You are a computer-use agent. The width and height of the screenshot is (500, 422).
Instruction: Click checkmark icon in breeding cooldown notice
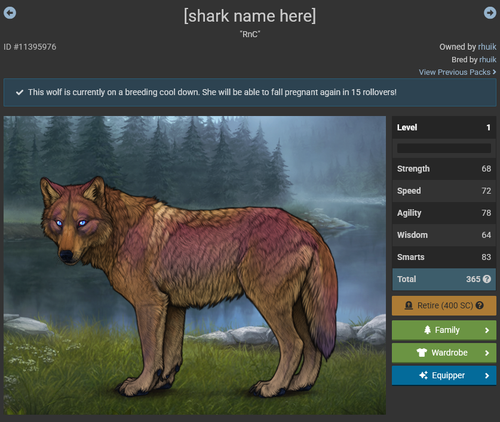20,92
